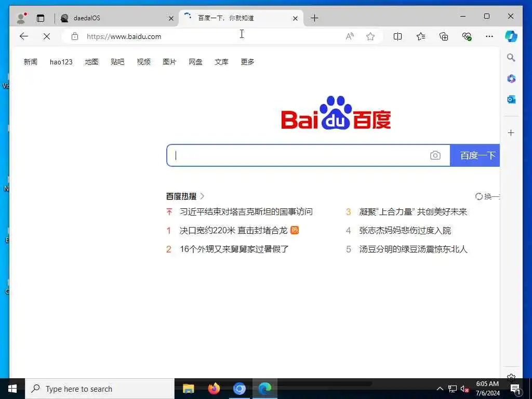Open headline 16个外甥又来舅舅家过暑假了

234,249
